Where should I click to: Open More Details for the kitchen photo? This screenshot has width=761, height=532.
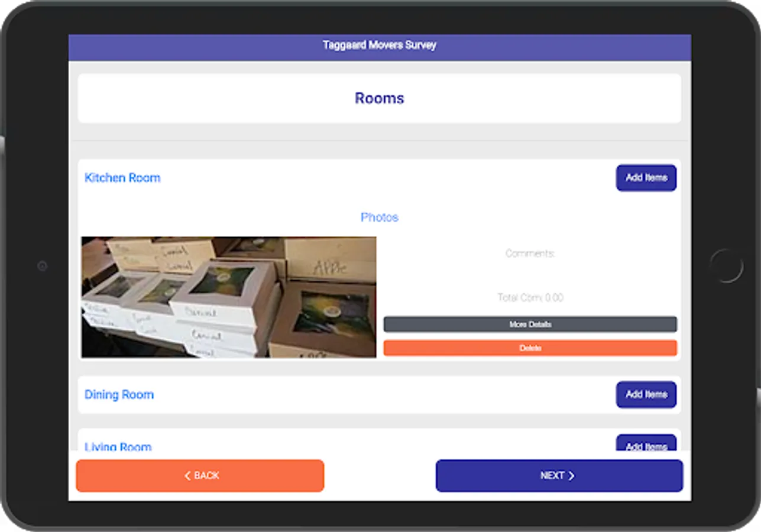[x=530, y=325]
